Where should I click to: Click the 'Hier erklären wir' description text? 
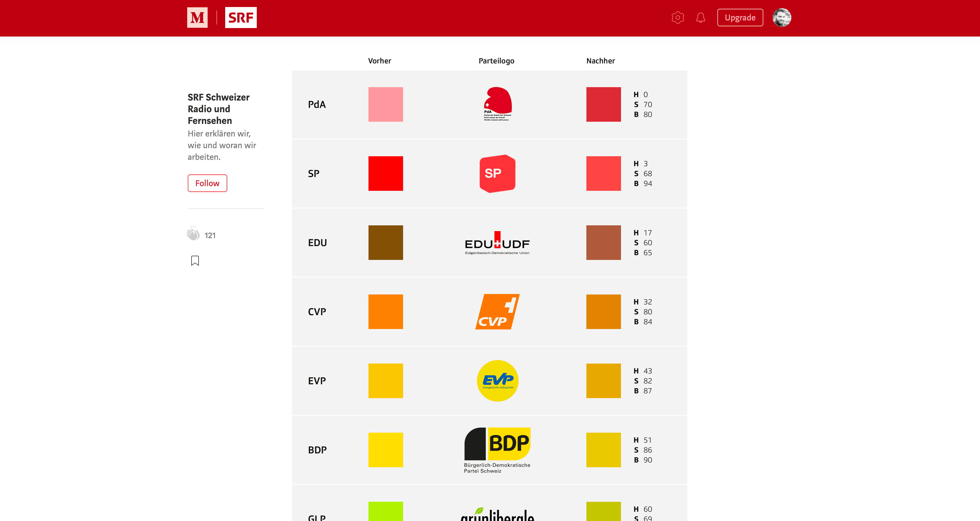(222, 145)
